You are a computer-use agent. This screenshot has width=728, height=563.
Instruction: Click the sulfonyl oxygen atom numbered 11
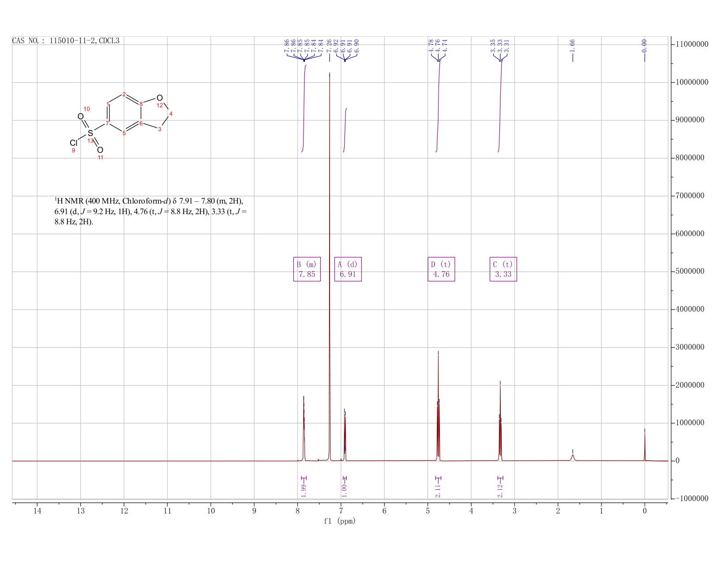point(100,150)
